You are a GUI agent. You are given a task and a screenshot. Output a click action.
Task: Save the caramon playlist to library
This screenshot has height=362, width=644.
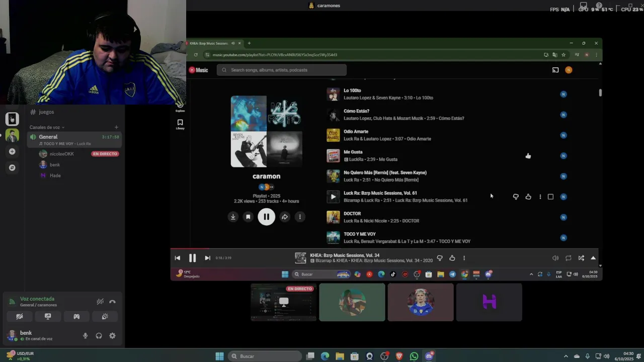tap(248, 217)
